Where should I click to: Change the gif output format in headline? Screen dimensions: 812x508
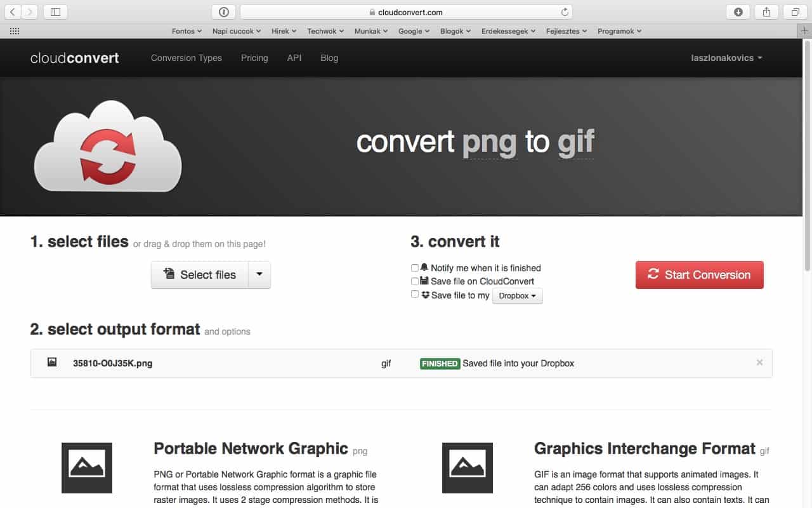coord(575,143)
